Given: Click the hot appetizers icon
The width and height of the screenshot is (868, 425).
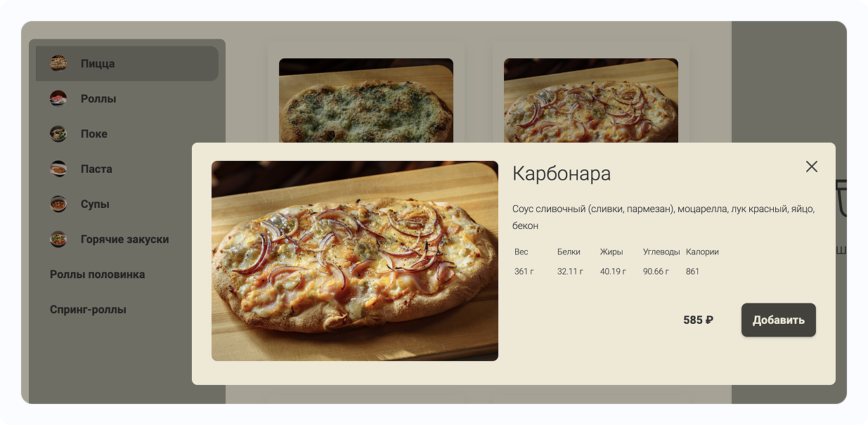Looking at the screenshot, I should pos(58,239).
